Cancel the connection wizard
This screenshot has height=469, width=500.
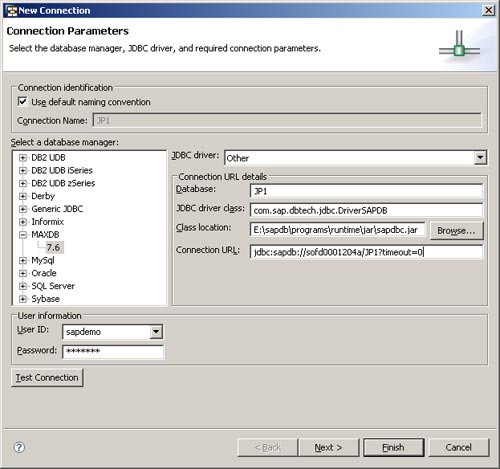coord(458,447)
